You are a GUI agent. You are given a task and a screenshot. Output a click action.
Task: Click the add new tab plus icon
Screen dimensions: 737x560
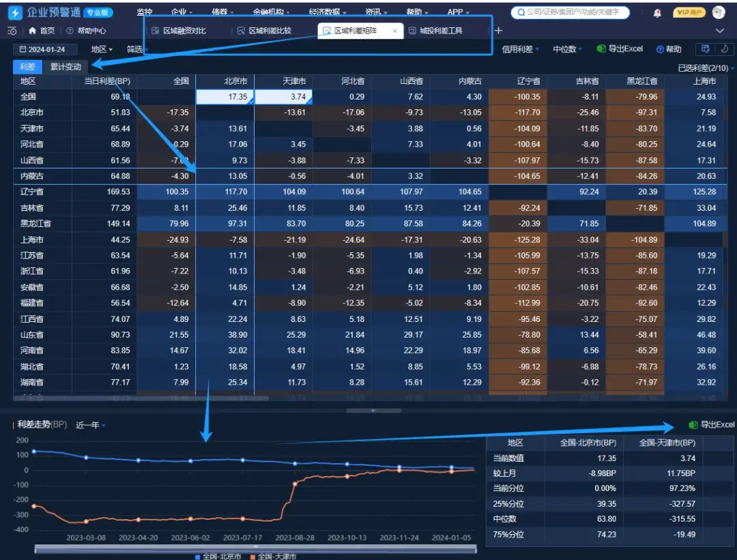point(499,31)
